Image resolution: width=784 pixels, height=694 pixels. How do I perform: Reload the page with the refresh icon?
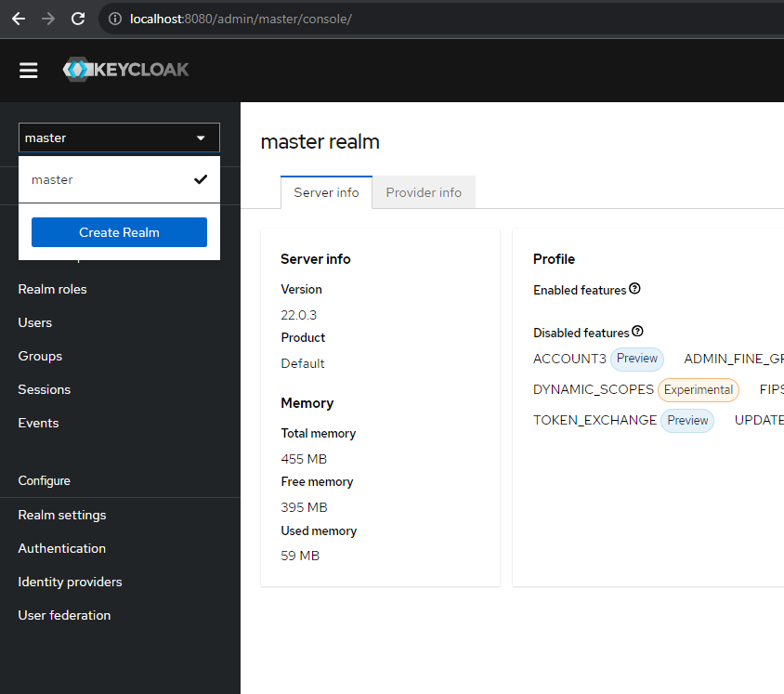(76, 19)
